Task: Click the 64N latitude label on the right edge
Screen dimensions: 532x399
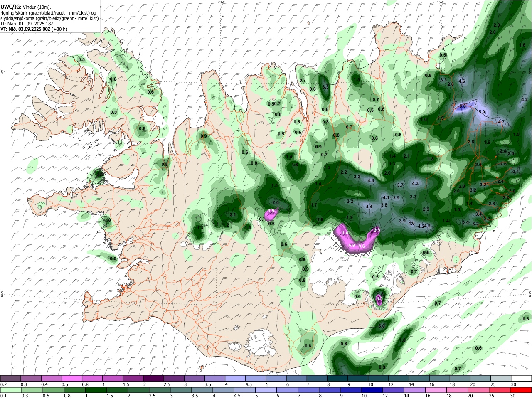Action: pos(530,293)
